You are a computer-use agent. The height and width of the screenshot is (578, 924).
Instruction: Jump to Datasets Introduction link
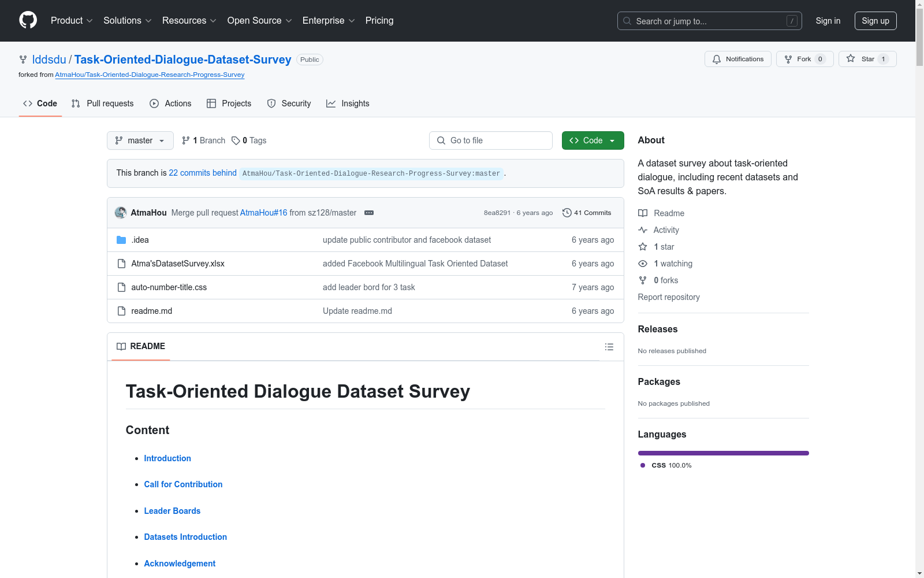pos(185,537)
